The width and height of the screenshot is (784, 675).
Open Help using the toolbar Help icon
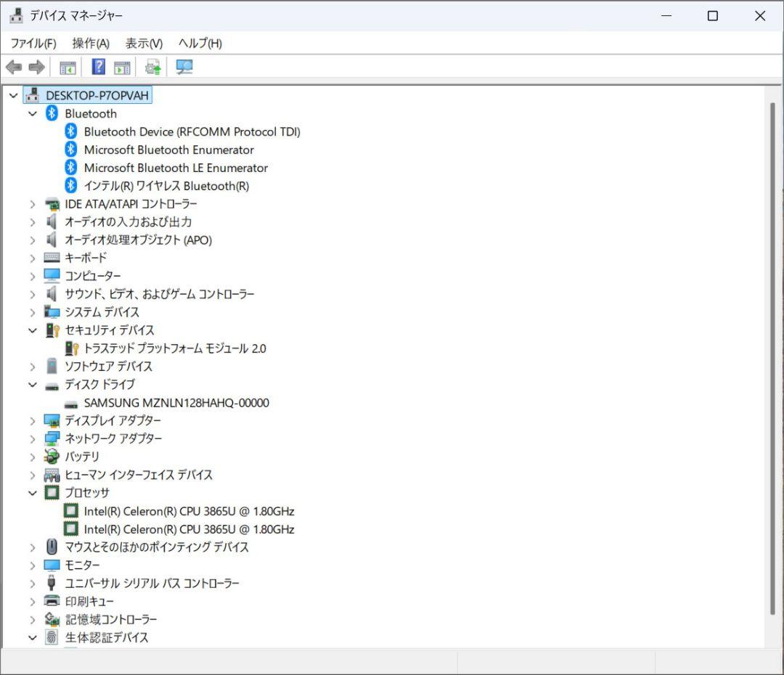[97, 67]
